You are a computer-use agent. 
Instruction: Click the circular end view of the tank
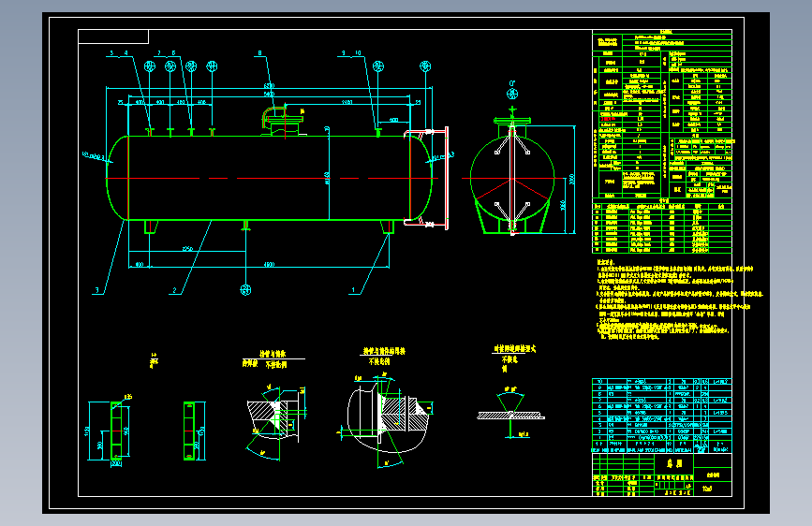(512, 179)
